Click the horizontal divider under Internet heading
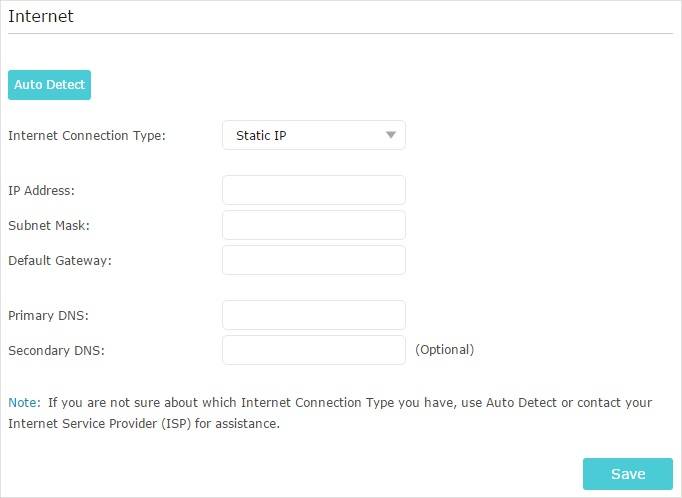682x498 pixels. pos(340,34)
